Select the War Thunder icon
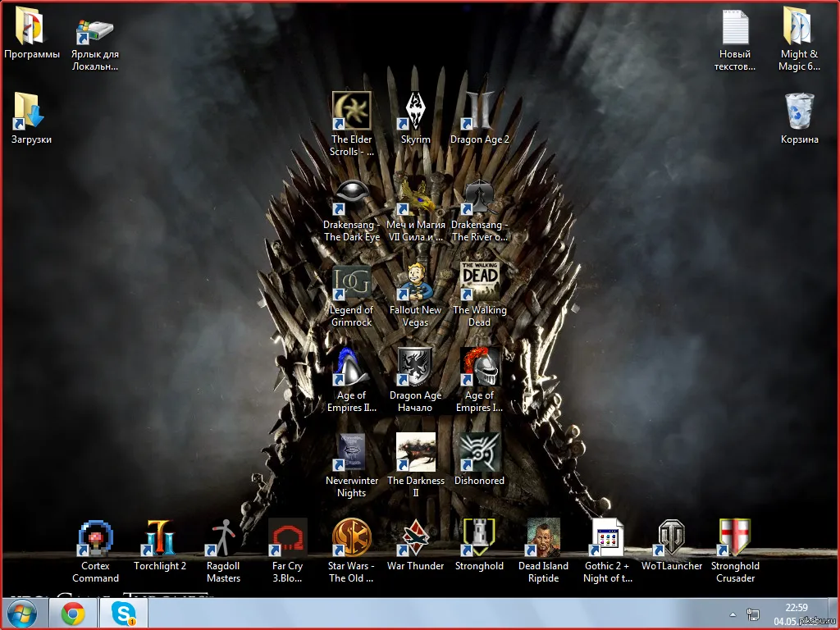Screen dimensions: 840x630 pyautogui.click(x=415, y=537)
